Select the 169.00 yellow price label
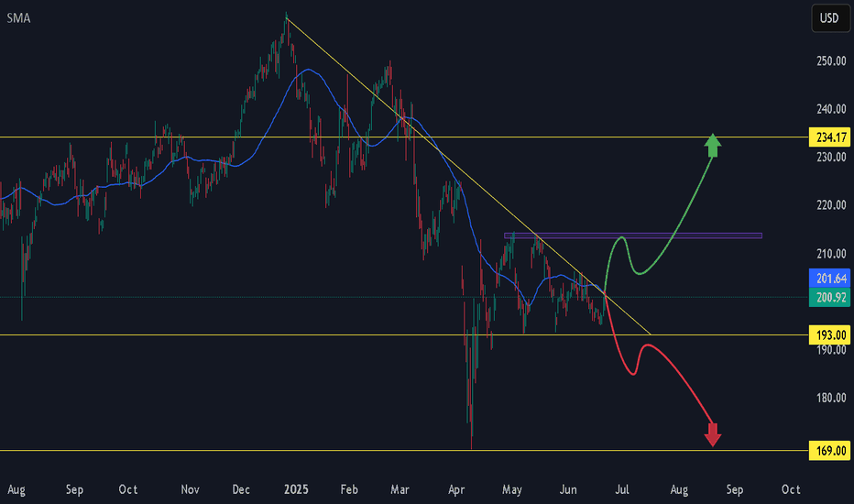 tap(829, 451)
